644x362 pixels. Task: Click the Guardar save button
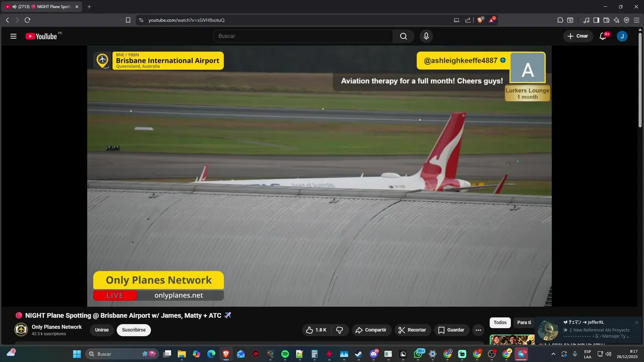[451, 330]
